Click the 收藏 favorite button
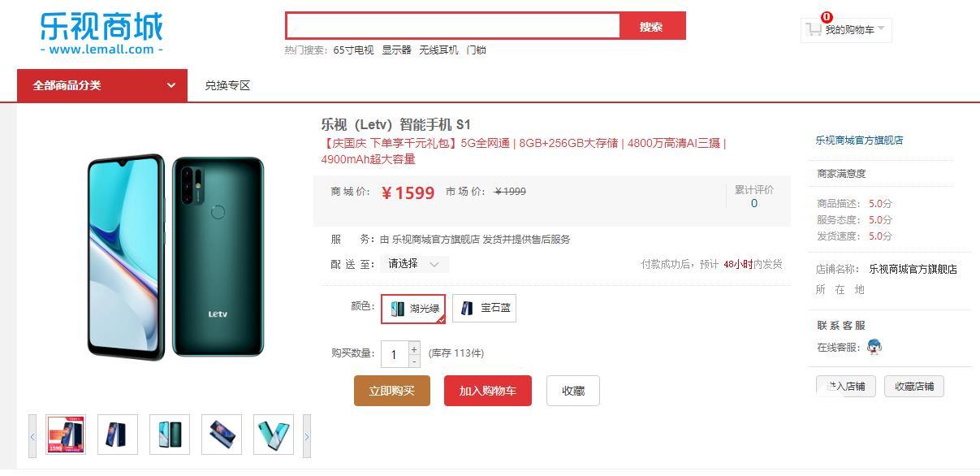The height and width of the screenshot is (476, 980). pyautogui.click(x=573, y=391)
